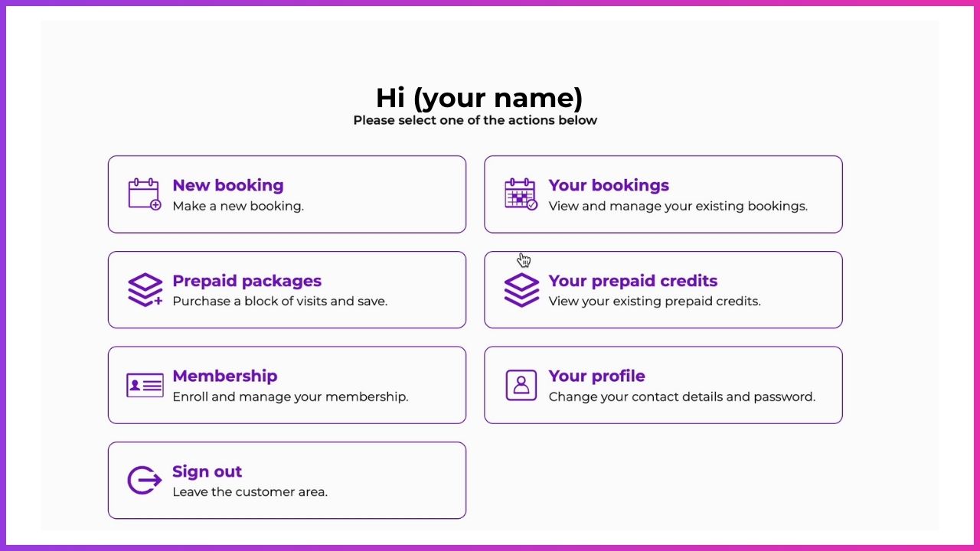This screenshot has width=980, height=551.
Task: Click "Make a new booking." description text
Action: (x=238, y=206)
